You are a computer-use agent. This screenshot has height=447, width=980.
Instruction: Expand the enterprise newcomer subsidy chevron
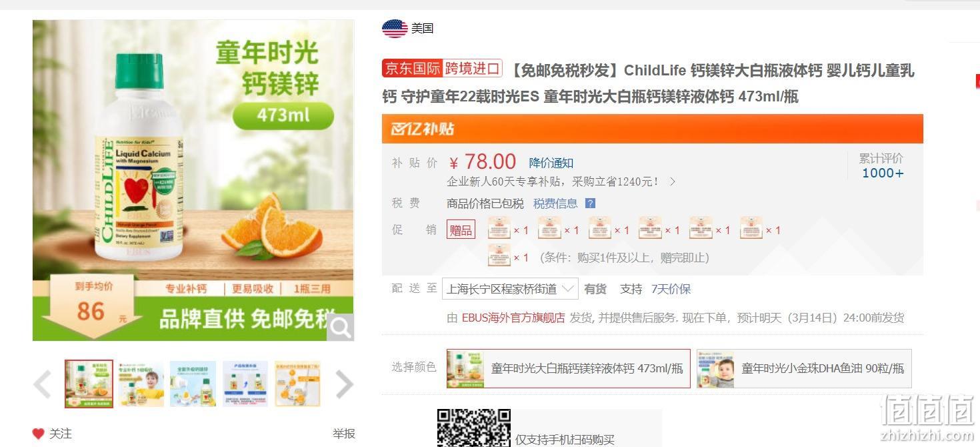(x=673, y=181)
